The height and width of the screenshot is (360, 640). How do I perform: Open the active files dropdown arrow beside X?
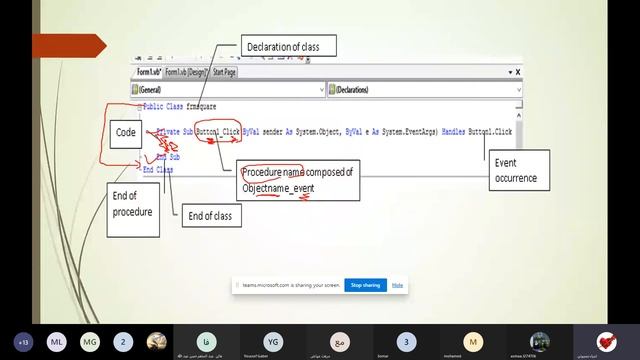pyautogui.click(x=510, y=72)
